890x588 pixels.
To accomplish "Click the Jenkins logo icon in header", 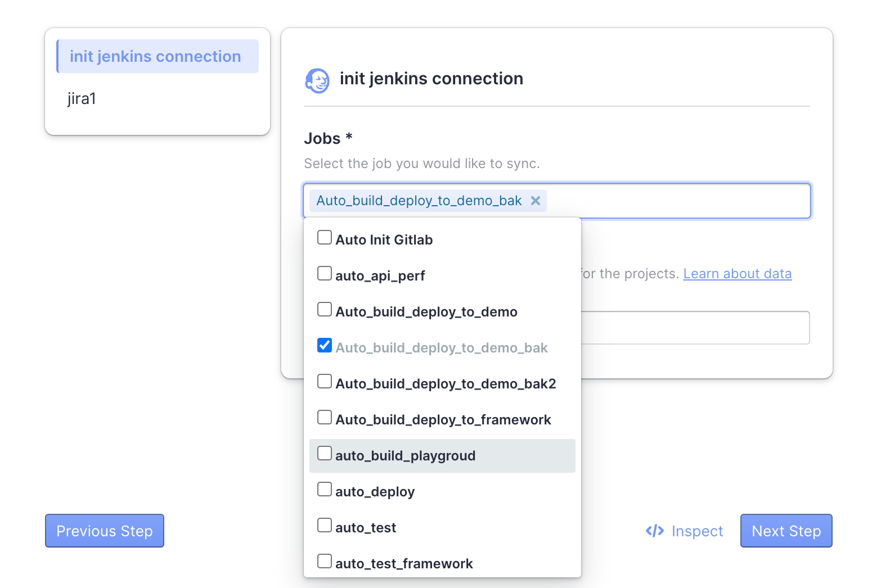I will [317, 81].
